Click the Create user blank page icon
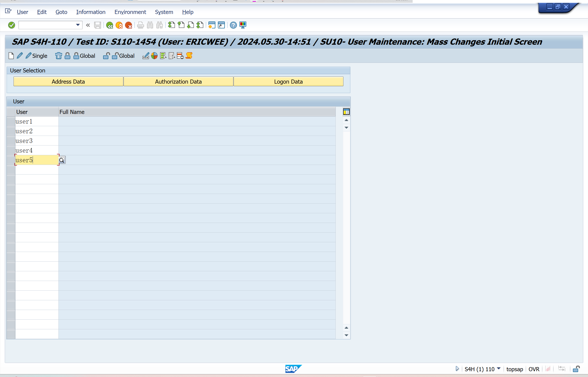This screenshot has width=588, height=377. coord(11,56)
